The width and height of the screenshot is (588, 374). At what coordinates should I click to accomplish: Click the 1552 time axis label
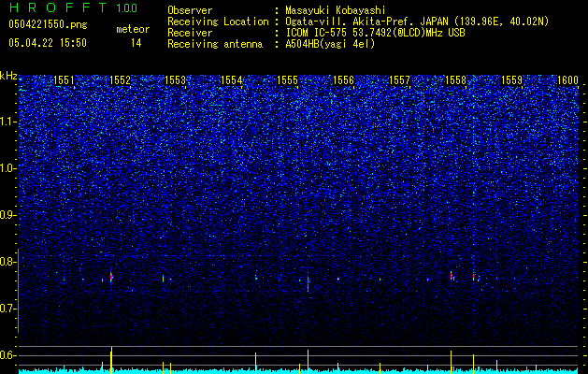(120, 80)
